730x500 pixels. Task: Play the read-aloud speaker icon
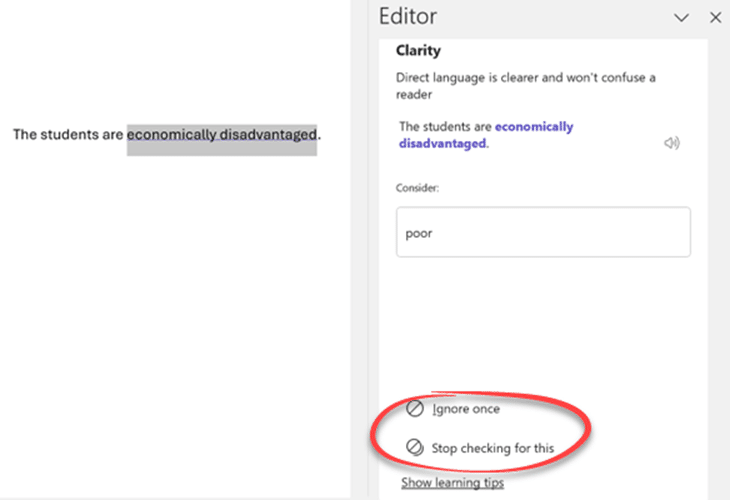pyautogui.click(x=672, y=143)
